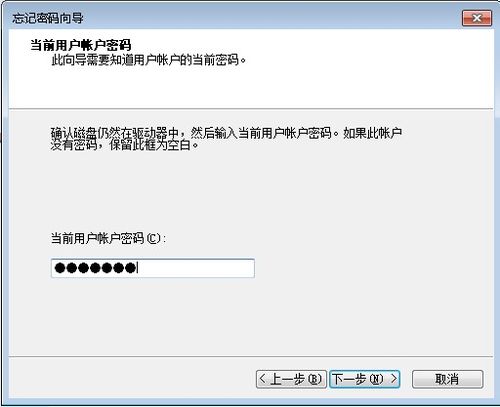Click the 此向导需要知道用户帐户的当前密码 subtitle
The image size is (500, 407).
pos(148,60)
